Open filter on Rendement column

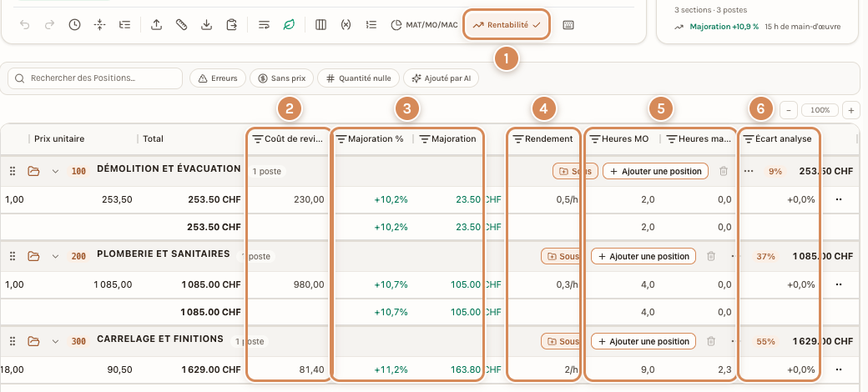[x=518, y=138]
